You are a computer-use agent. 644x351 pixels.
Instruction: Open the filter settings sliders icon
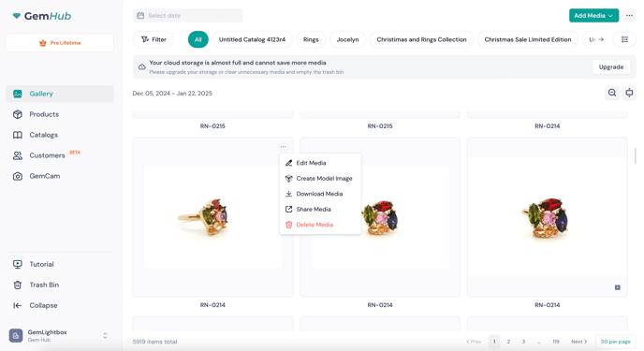click(624, 39)
